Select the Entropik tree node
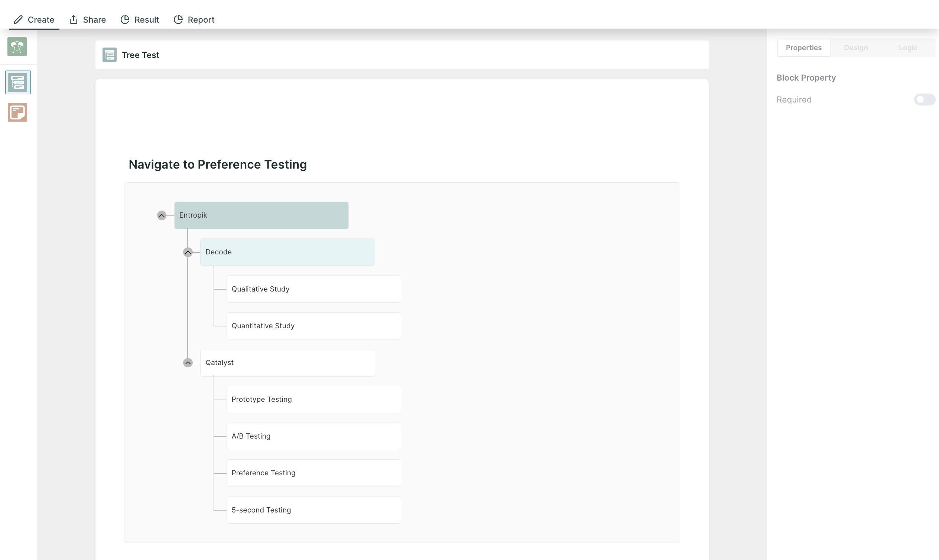Image resolution: width=939 pixels, height=560 pixels. (261, 215)
